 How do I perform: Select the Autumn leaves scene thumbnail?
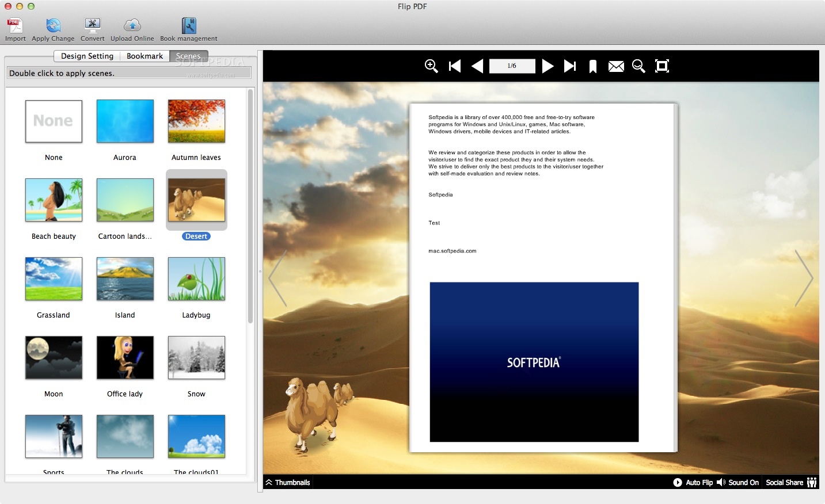point(196,121)
